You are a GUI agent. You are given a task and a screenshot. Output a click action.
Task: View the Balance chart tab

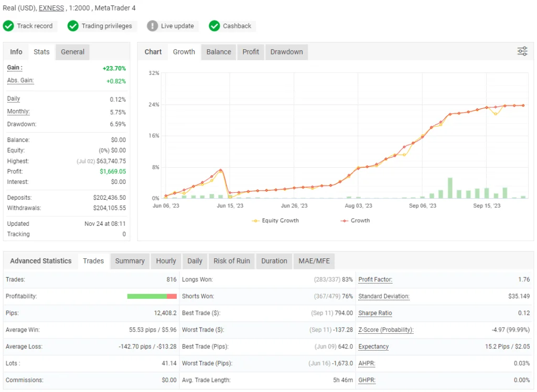coord(218,52)
